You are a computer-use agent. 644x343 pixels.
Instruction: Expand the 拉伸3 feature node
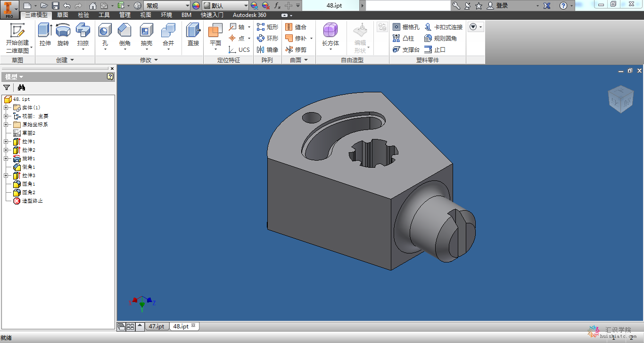6,175
